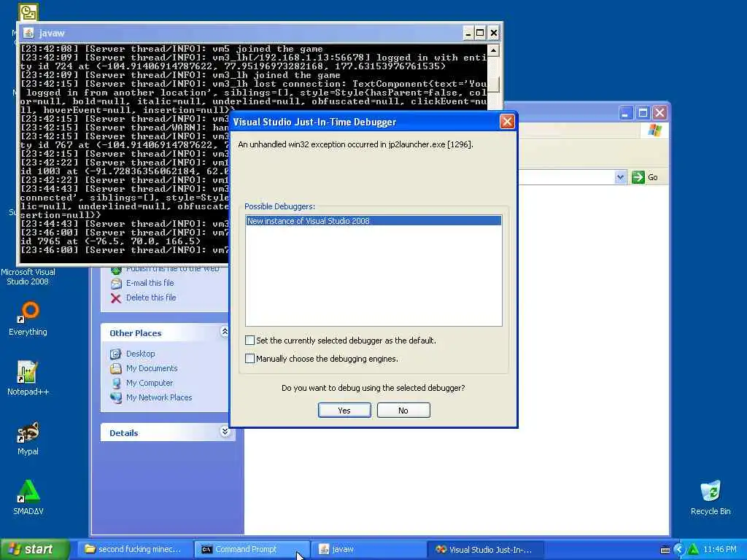Click the My Network Places icon
747x560 pixels.
[116, 397]
